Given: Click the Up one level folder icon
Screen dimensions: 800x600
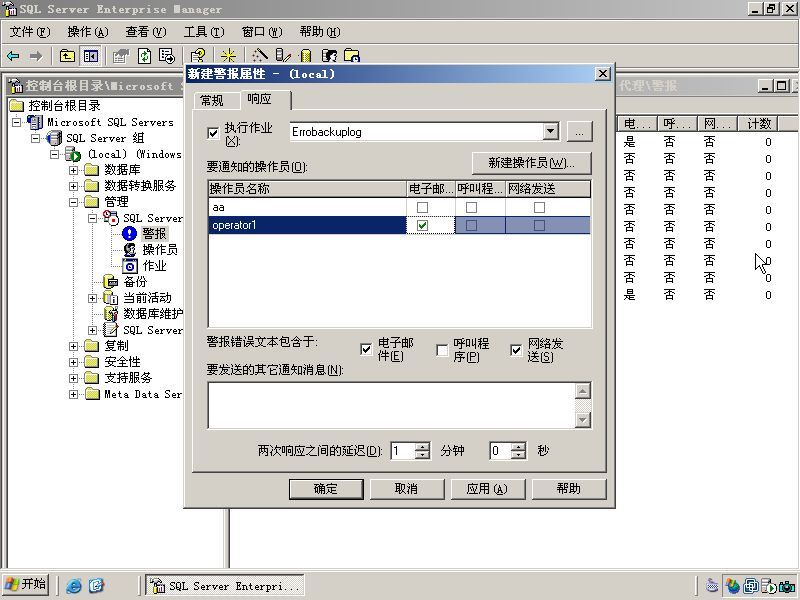Looking at the screenshot, I should tap(67, 56).
